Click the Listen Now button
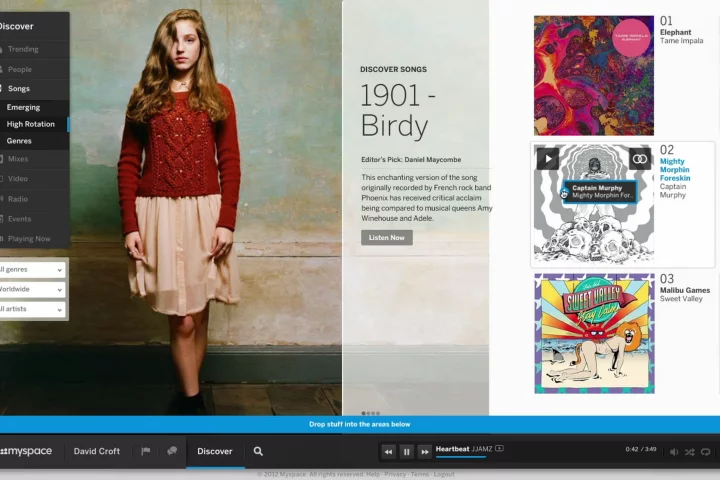720x480 pixels. (x=387, y=237)
